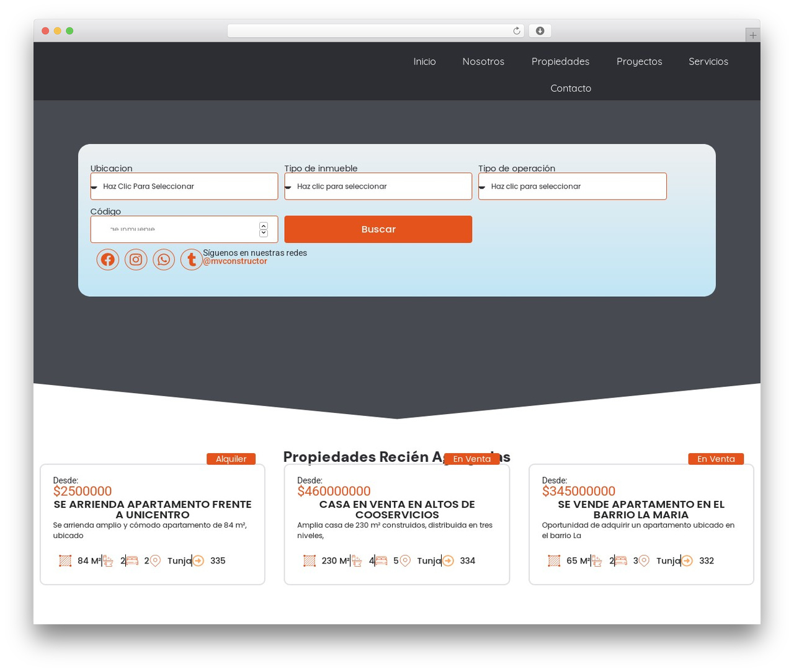Open listing Se arrienda apartamento frente a Unicentro
The image size is (794, 672).
point(153,510)
